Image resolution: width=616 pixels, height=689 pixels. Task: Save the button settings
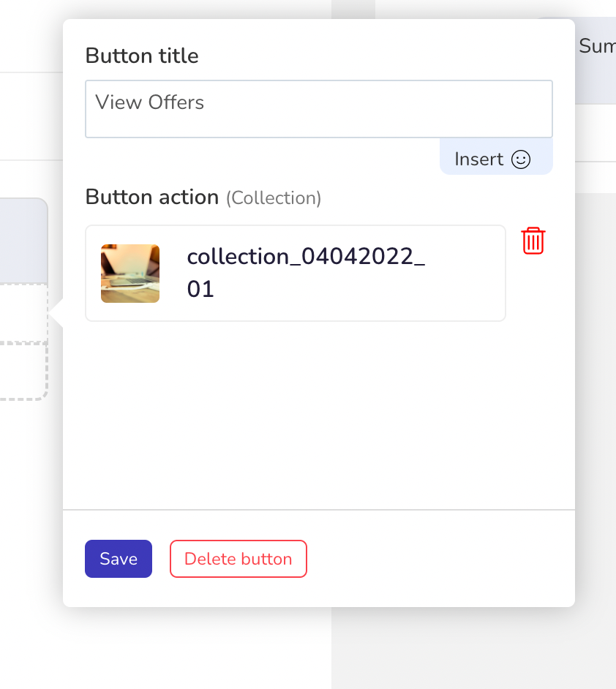point(119,559)
